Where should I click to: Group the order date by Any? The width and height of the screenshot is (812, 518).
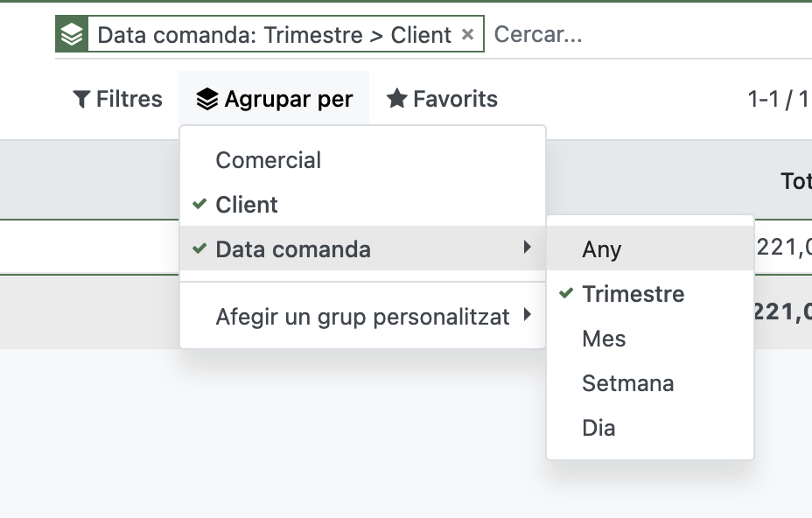tap(601, 249)
